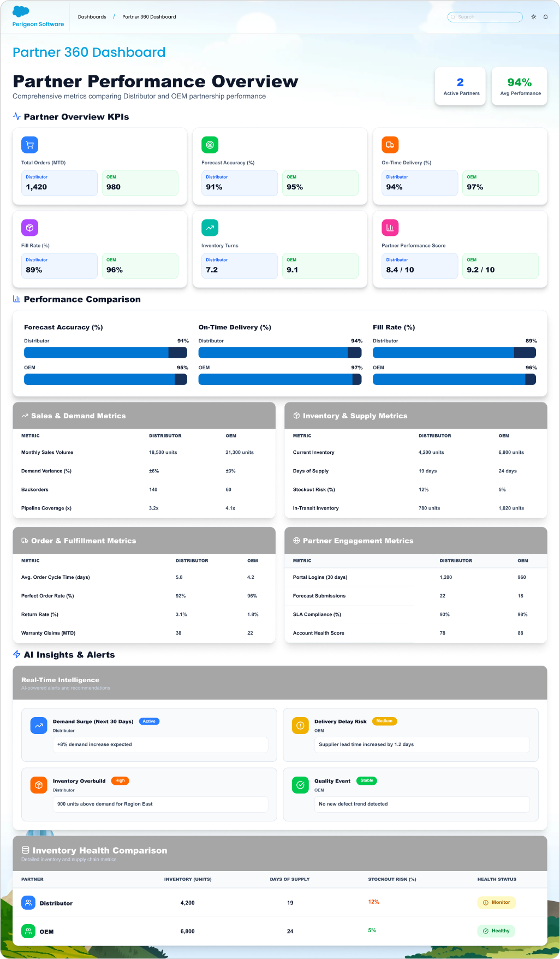Click the Monitor health status badge
This screenshot has width=560, height=959.
coord(496,902)
